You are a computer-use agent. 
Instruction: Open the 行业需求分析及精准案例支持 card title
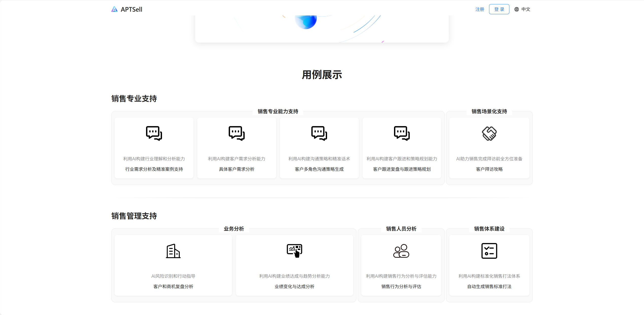pyautogui.click(x=154, y=169)
